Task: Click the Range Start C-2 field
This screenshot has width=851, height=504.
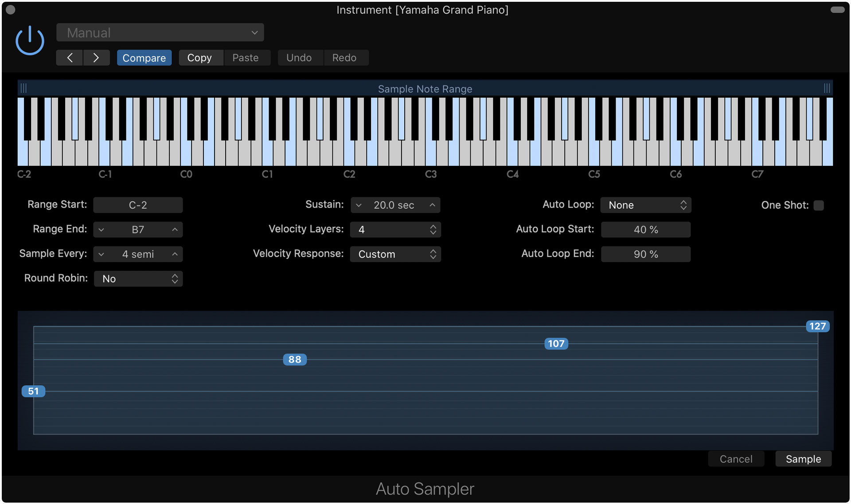Action: pos(138,205)
